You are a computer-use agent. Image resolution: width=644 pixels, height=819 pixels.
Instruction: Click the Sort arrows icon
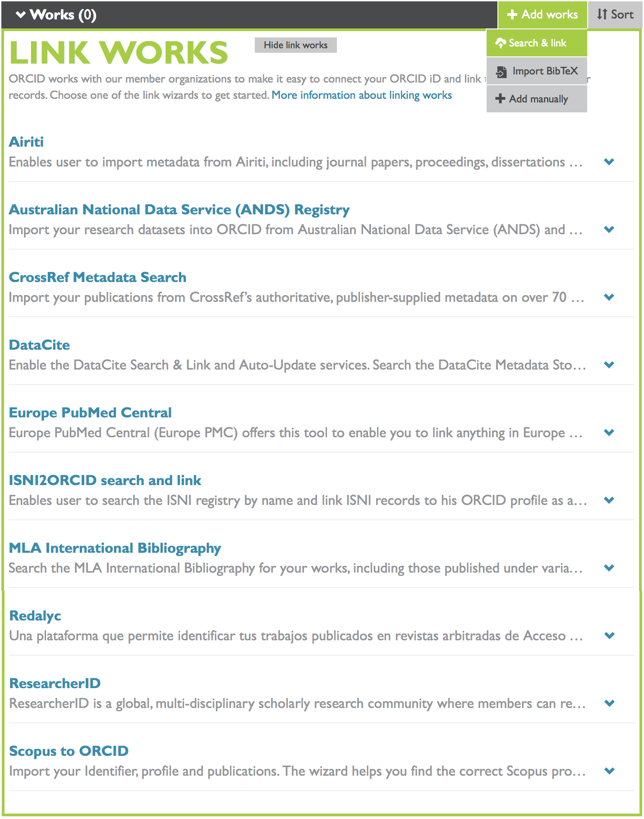(602, 14)
